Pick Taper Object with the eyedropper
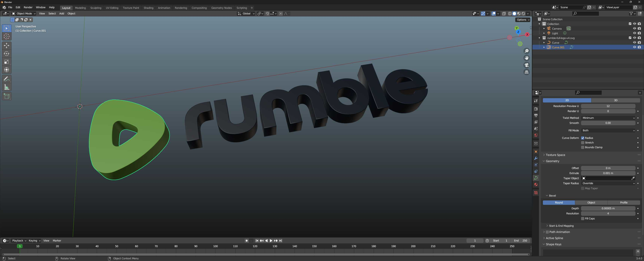This screenshot has height=261, width=644. pos(633,178)
